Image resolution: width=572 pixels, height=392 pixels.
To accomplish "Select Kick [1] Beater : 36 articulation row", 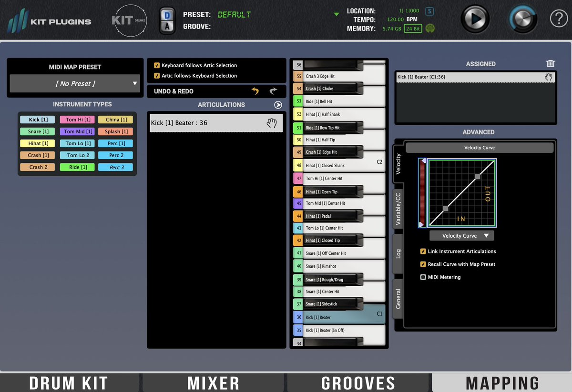I will [x=216, y=123].
